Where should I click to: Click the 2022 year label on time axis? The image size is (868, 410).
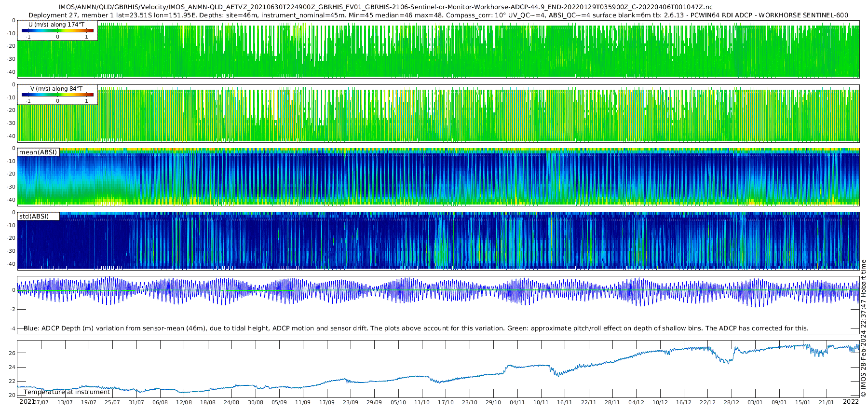click(851, 402)
